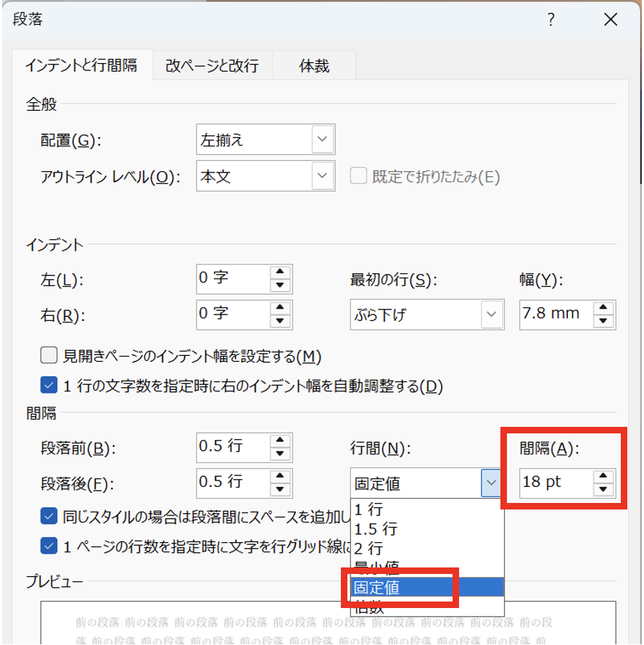Expand the アウトライン レベル dropdown

pyautogui.click(x=323, y=176)
